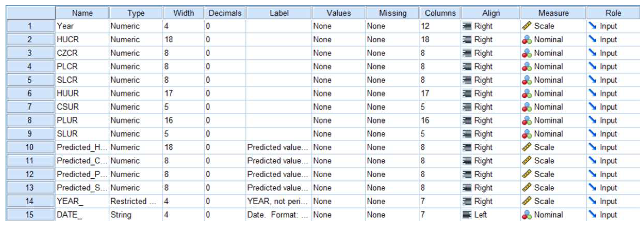644x226 pixels.
Task: Click the Width cell showing 17
Action: tap(183, 93)
